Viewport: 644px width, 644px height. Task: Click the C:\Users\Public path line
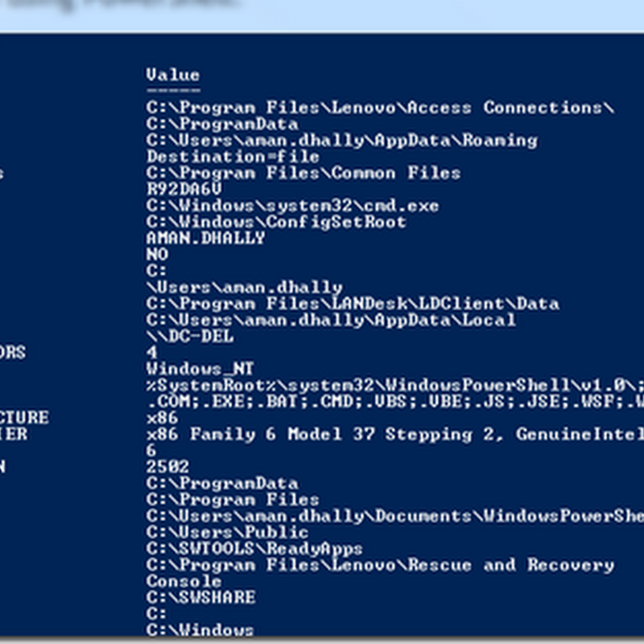click(x=227, y=532)
